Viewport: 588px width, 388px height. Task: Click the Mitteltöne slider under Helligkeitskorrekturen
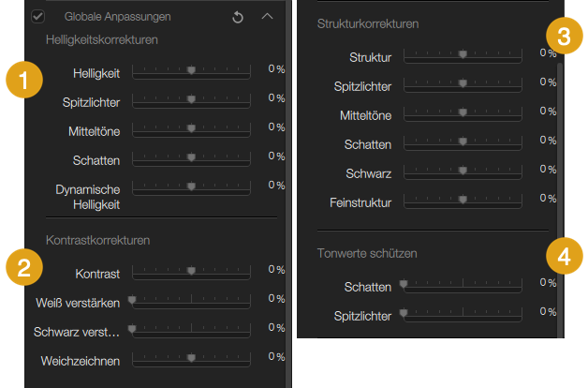pyautogui.click(x=191, y=128)
